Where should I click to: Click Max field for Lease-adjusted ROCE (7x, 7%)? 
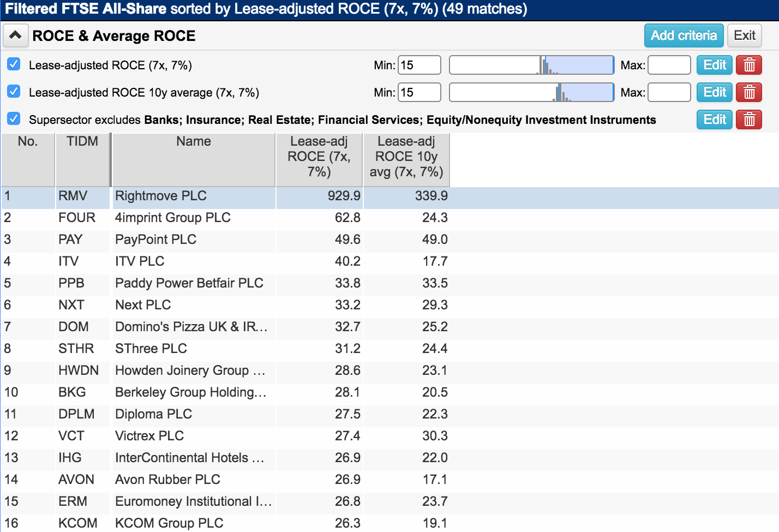[669, 65]
